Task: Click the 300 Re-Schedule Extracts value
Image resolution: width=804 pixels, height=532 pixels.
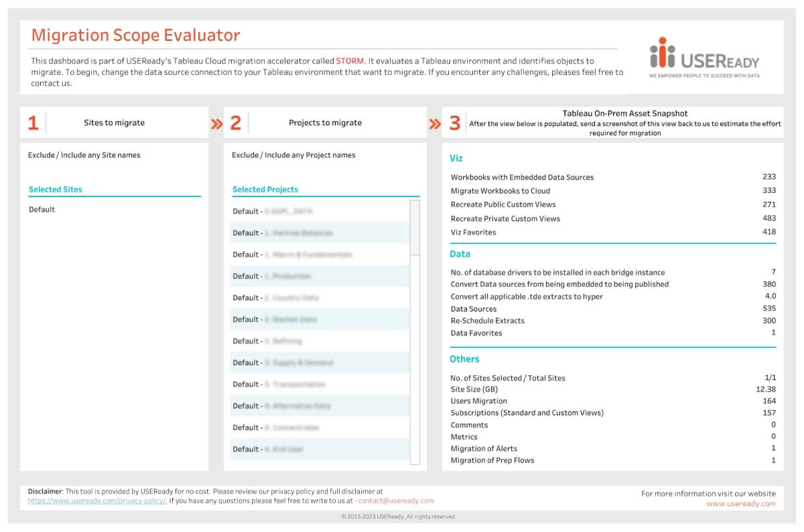Action: pos(769,320)
